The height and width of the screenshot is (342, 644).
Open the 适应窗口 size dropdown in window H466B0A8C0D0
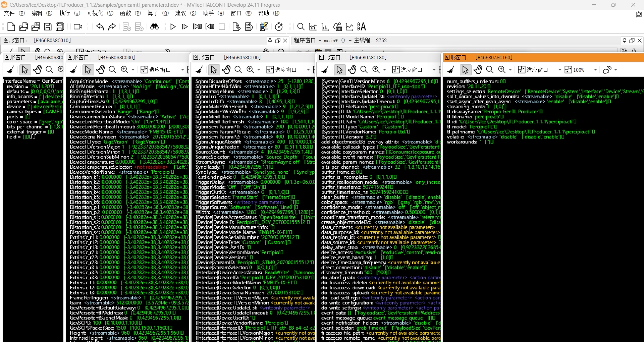(x=182, y=70)
